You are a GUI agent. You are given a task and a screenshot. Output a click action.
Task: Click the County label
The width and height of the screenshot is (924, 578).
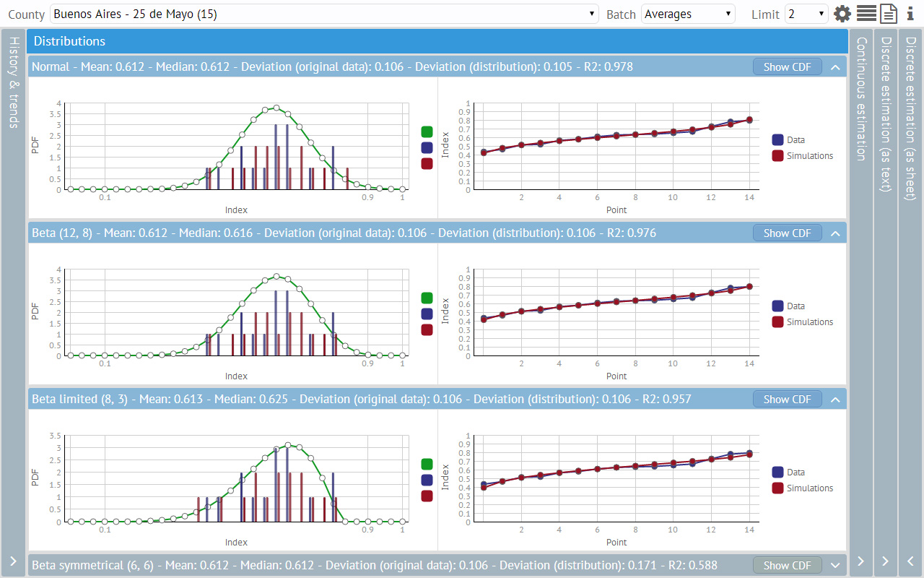(x=26, y=14)
